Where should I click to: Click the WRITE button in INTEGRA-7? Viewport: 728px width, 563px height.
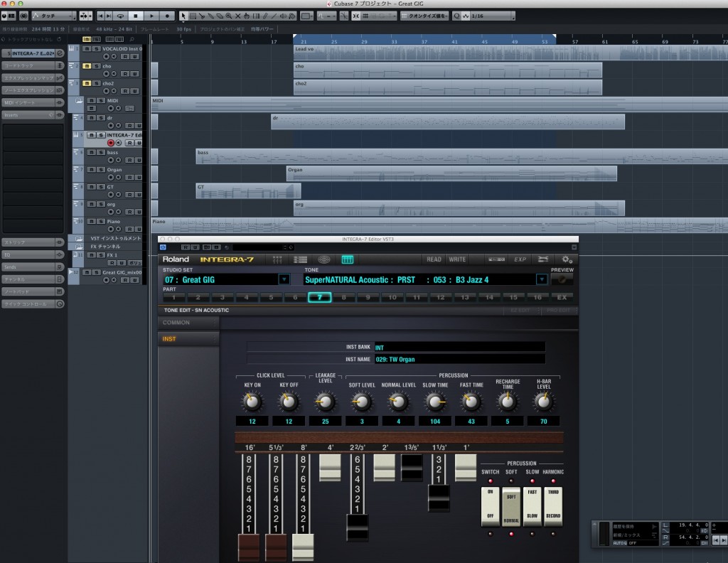coord(457,259)
